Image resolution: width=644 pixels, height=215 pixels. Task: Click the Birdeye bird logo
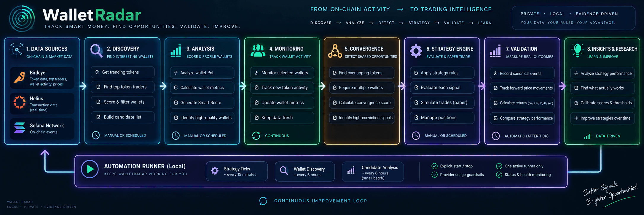[20, 78]
